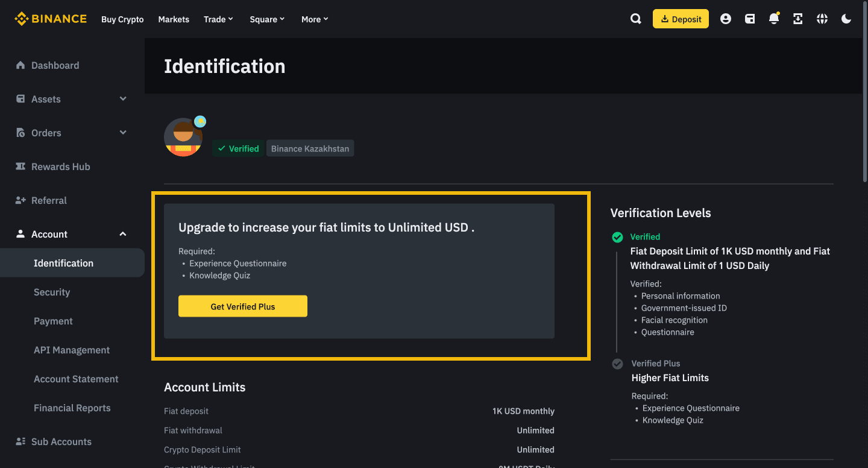This screenshot has height=468, width=868.
Task: Open API Management page
Action: click(72, 350)
